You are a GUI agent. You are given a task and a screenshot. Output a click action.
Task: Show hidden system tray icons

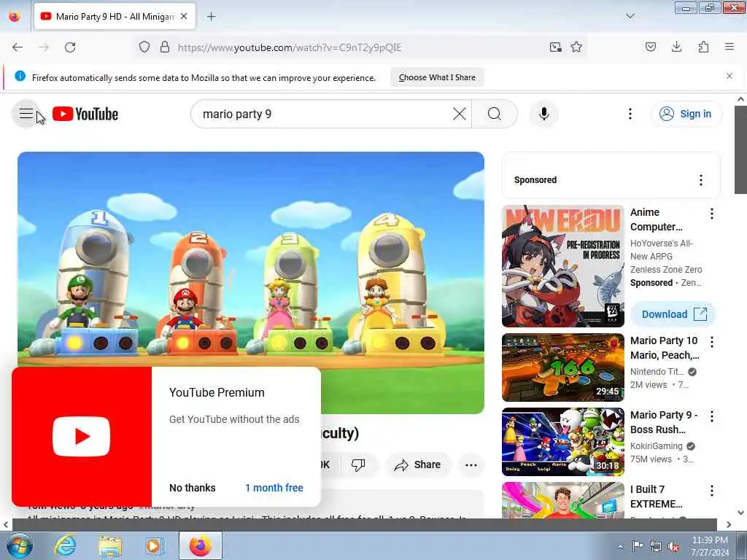(620, 546)
